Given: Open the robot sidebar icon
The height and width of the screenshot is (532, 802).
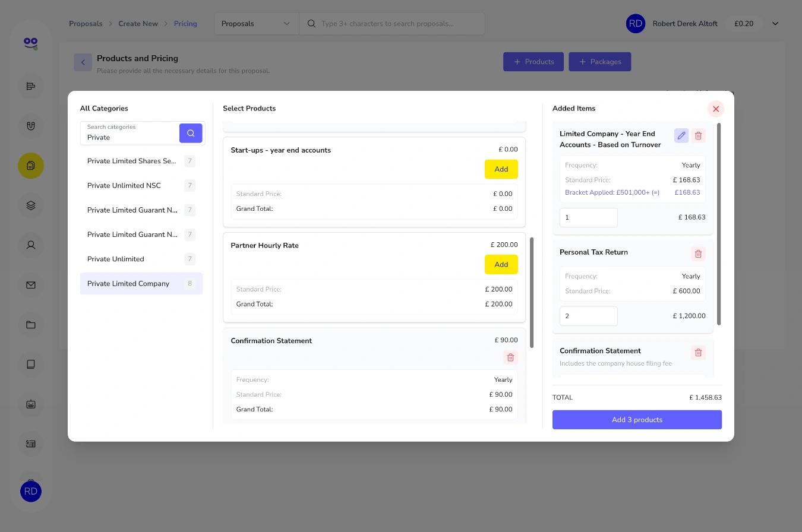Looking at the screenshot, I should click(31, 404).
